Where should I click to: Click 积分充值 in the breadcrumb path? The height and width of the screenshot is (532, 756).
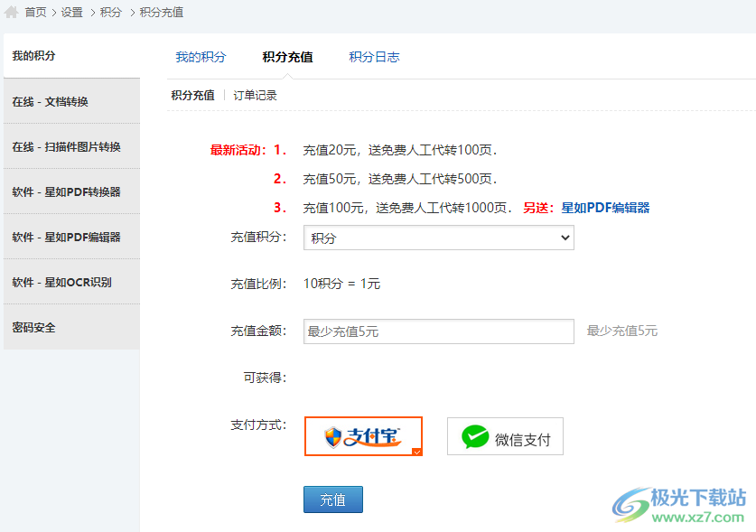[162, 13]
